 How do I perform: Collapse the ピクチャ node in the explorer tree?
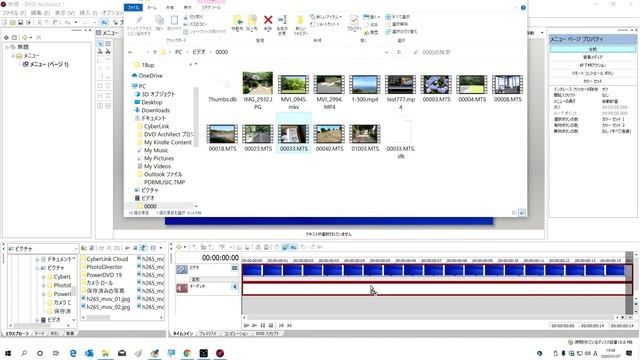(x=37, y=268)
